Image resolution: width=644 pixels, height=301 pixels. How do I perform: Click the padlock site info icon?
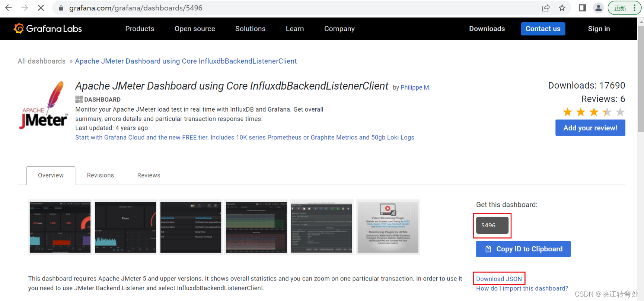point(61,8)
